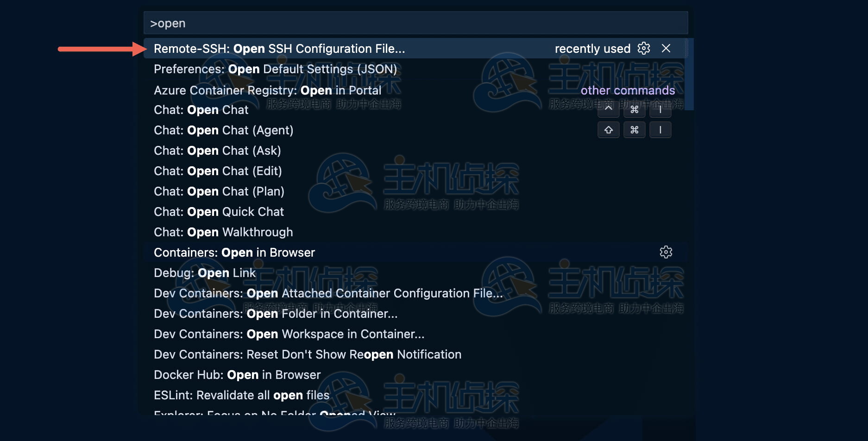This screenshot has width=868, height=441.
Task: Run the Chat: Open Chat command
Action: pyautogui.click(x=201, y=110)
